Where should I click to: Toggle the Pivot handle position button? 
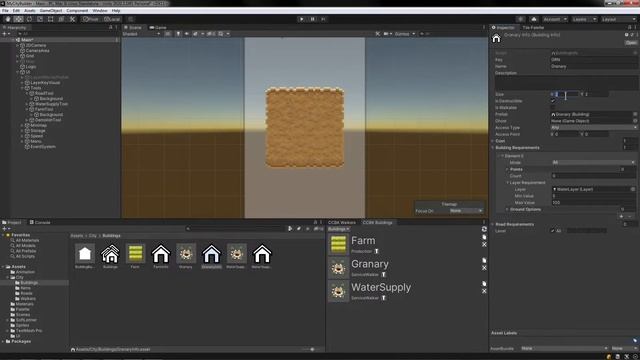tap(91, 19)
